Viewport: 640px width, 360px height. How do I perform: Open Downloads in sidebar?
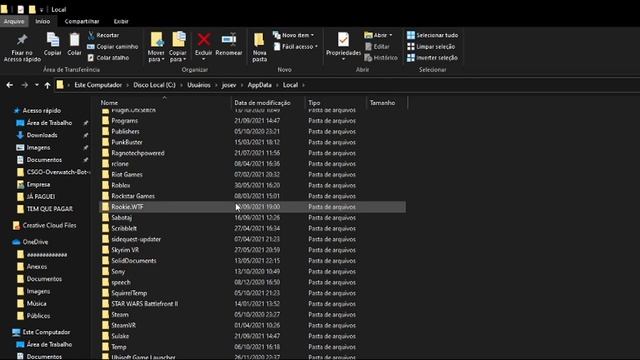(x=42, y=135)
